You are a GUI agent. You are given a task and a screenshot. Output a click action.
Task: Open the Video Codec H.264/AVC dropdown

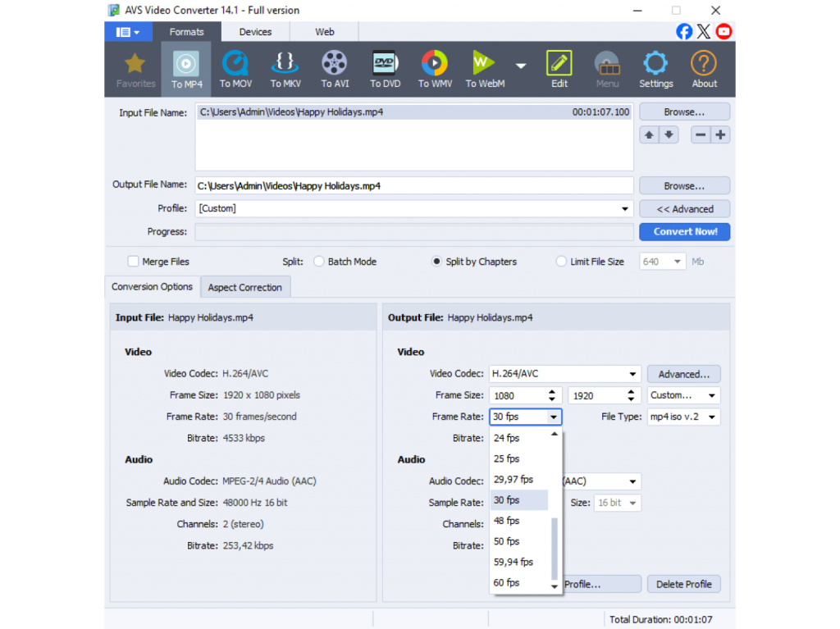(564, 374)
